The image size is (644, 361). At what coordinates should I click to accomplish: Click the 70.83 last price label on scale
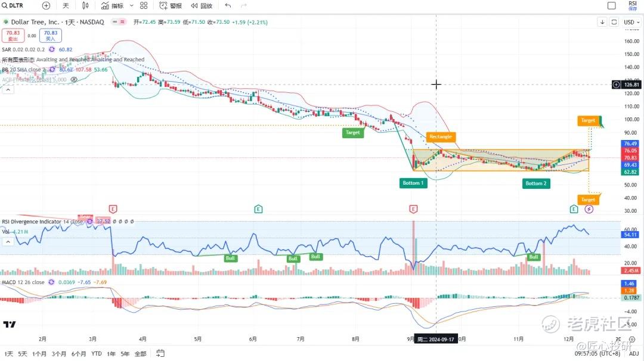pyautogui.click(x=630, y=157)
